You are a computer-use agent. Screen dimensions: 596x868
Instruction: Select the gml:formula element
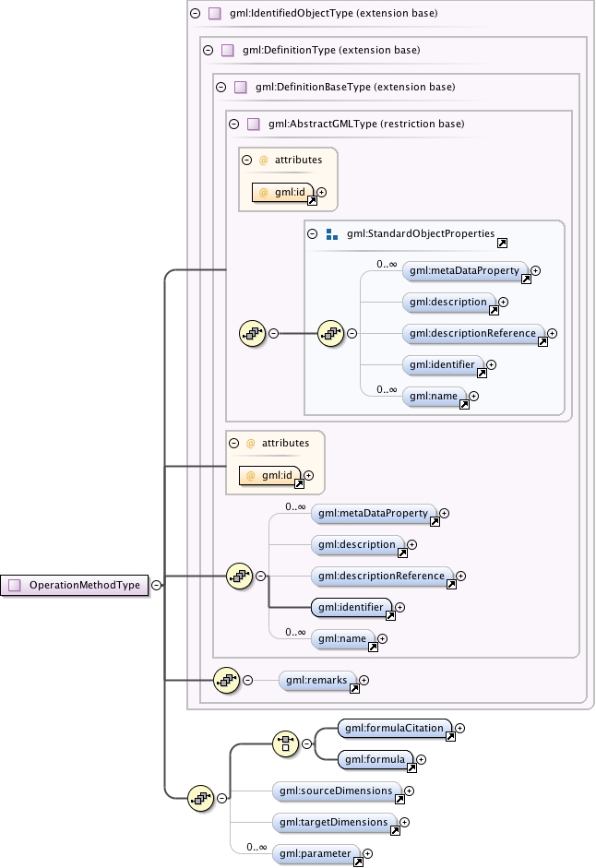pyautogui.click(x=375, y=759)
